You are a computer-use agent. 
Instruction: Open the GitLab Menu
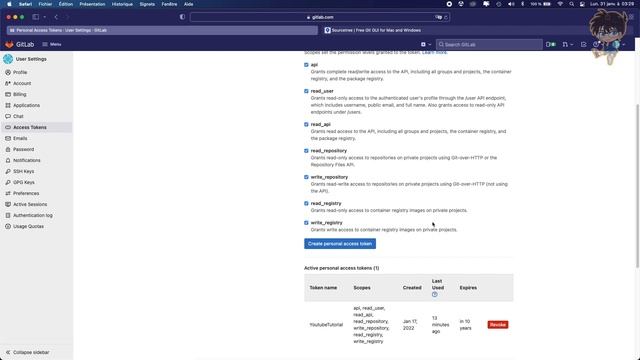pos(52,44)
